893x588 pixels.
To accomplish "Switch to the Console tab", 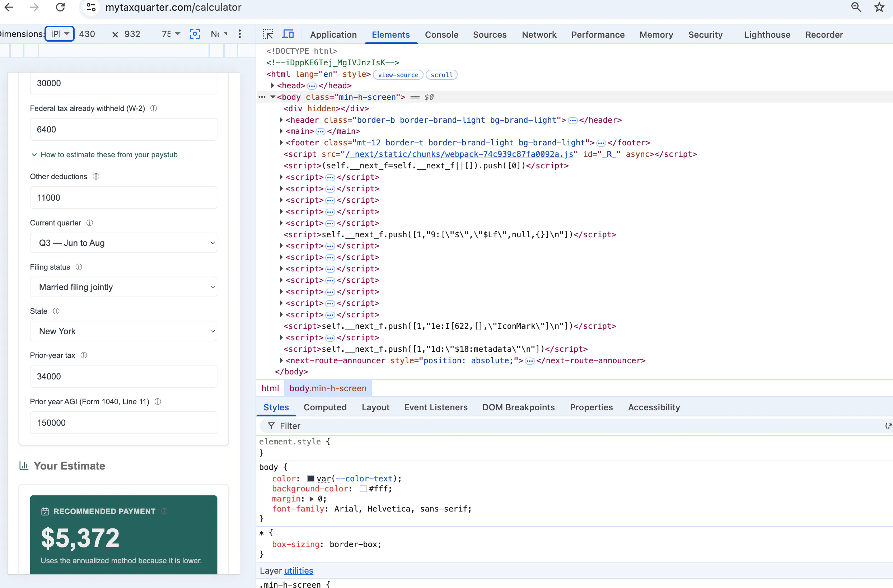I will point(441,34).
